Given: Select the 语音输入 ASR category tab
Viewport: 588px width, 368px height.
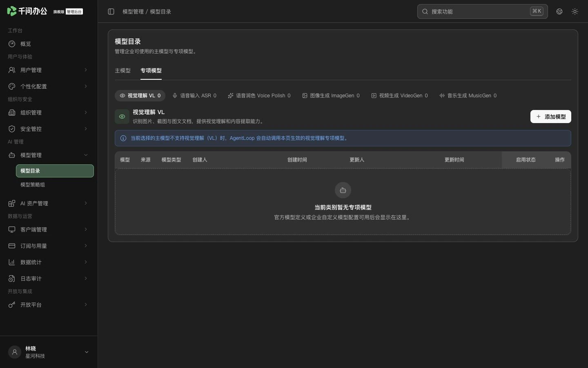Looking at the screenshot, I should (x=194, y=96).
